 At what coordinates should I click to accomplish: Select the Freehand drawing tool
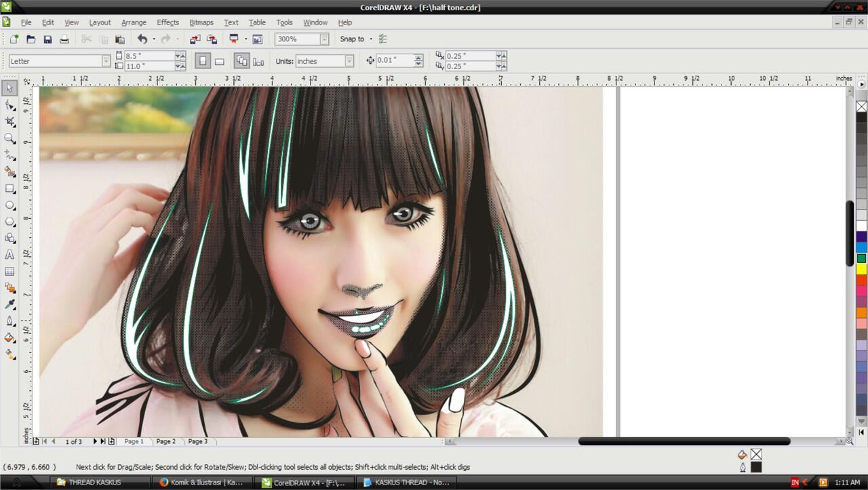coord(9,155)
